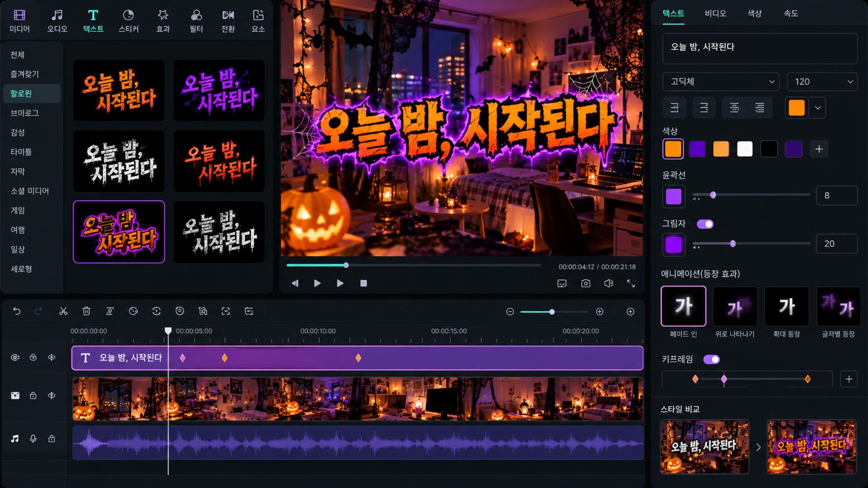Open the 미디어 media panel
The height and width of the screenshot is (488, 868).
pyautogui.click(x=19, y=21)
